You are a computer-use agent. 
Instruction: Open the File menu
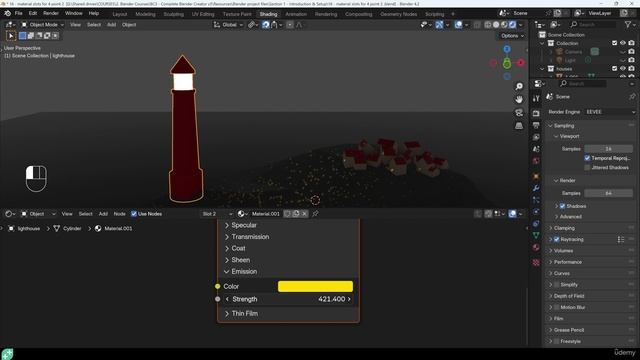[x=18, y=13]
